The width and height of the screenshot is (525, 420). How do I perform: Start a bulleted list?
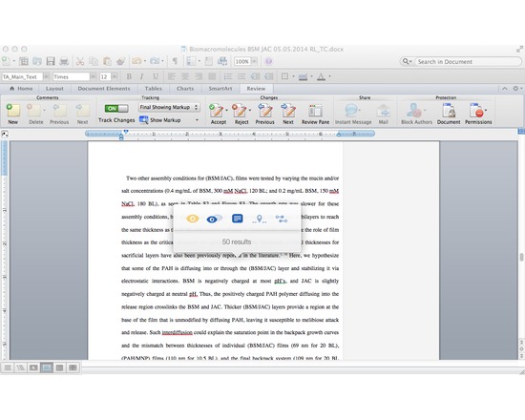click(241, 76)
